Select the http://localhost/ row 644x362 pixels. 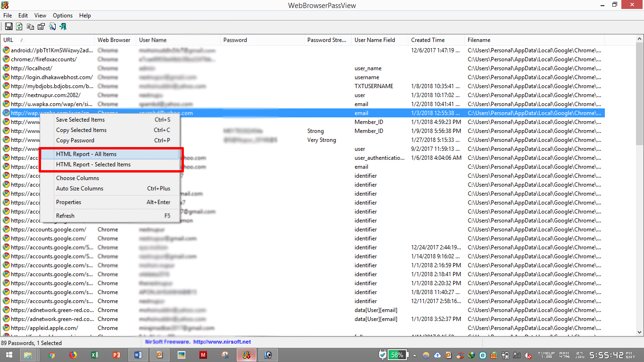point(303,68)
